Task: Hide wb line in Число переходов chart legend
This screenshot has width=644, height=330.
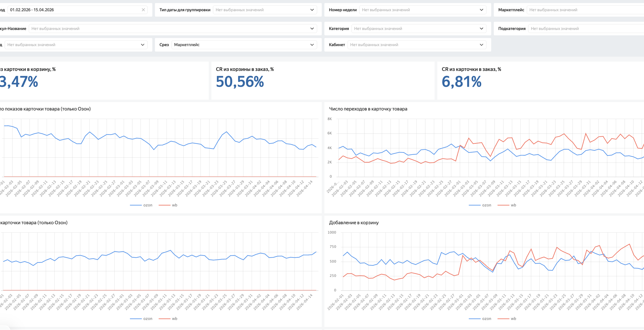Action: click(x=507, y=205)
